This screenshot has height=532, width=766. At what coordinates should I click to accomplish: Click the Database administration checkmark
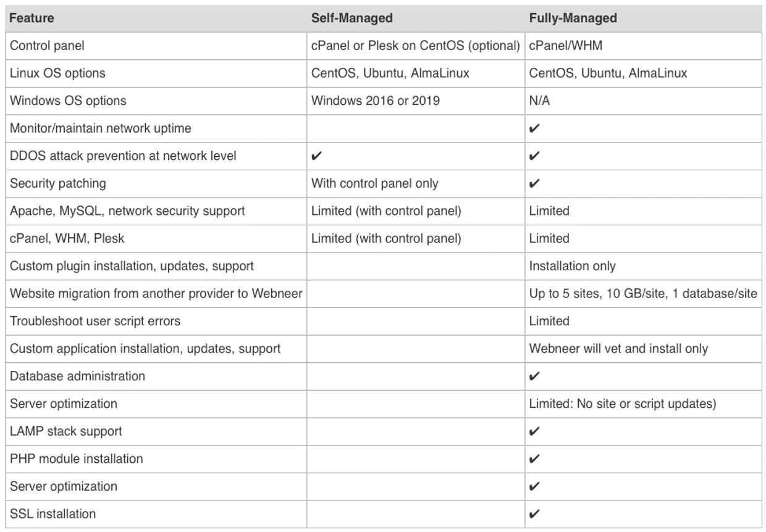point(535,376)
